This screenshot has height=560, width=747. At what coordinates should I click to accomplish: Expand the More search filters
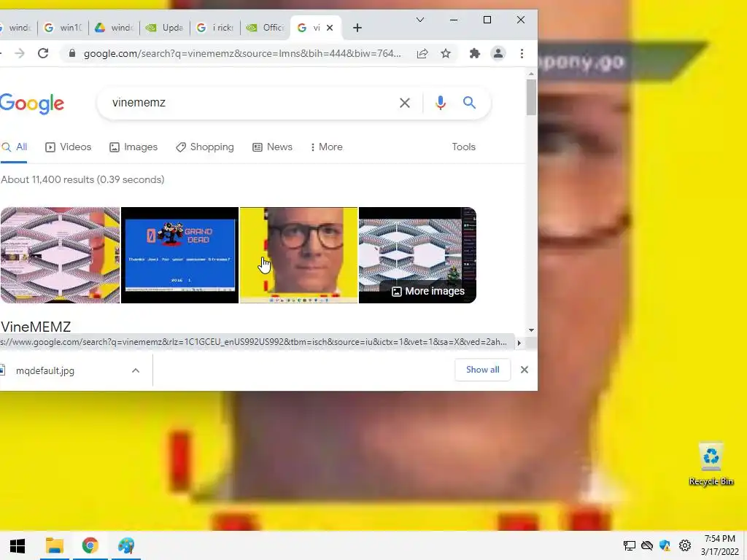point(326,147)
